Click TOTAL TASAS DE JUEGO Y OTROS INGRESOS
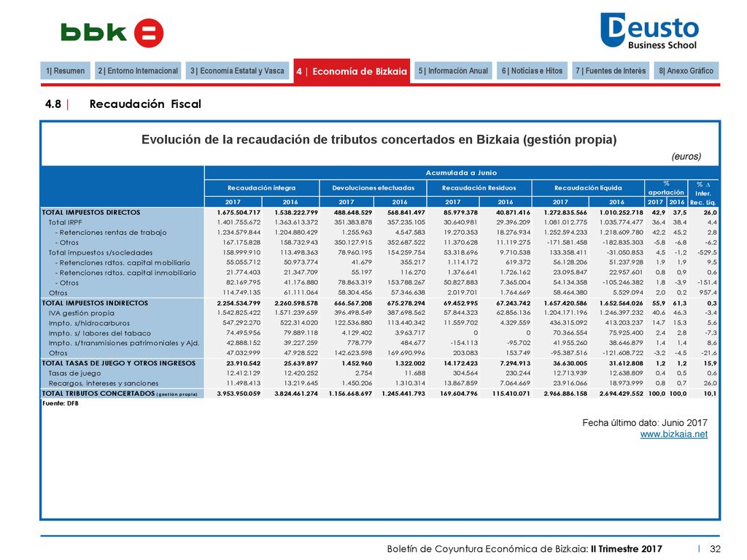747x560 pixels. click(x=119, y=363)
